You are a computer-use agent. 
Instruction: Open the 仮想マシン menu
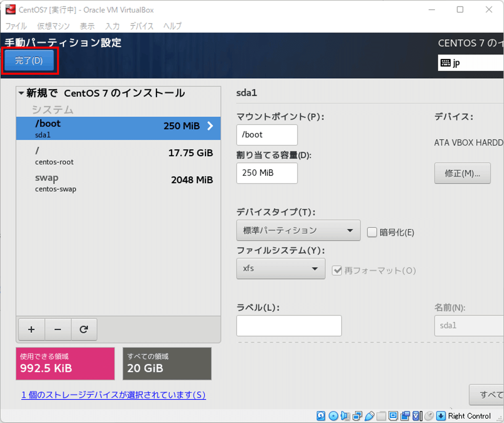point(53,26)
